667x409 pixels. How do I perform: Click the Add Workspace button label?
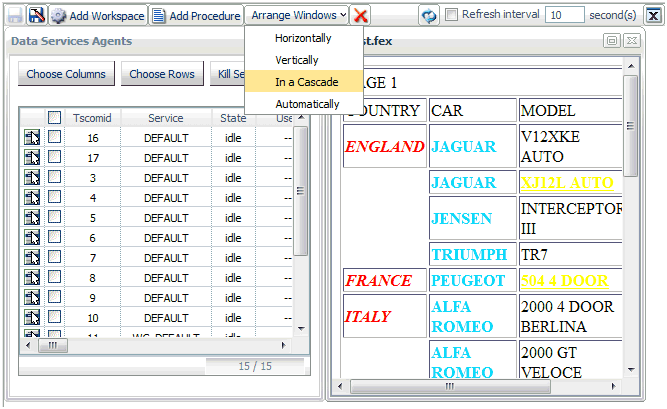tap(107, 16)
